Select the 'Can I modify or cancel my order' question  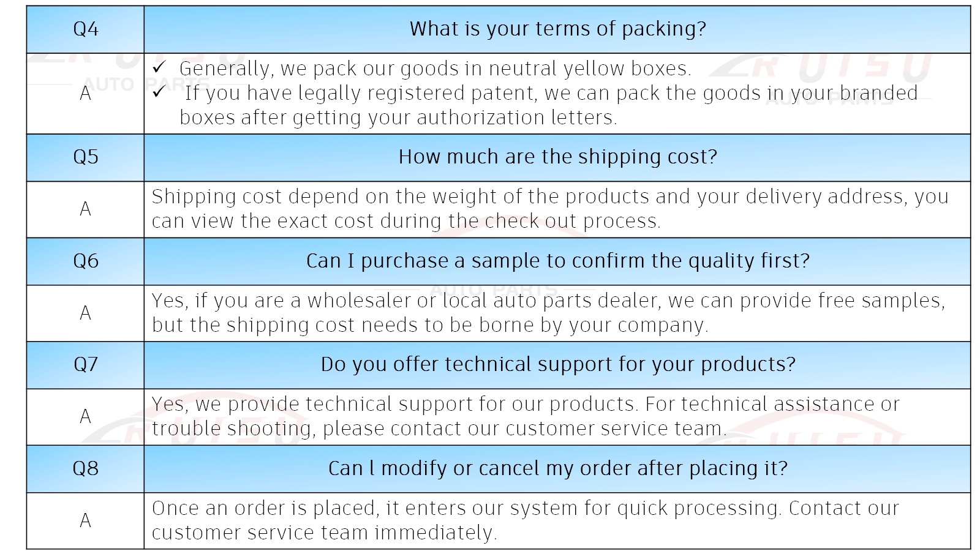click(557, 469)
